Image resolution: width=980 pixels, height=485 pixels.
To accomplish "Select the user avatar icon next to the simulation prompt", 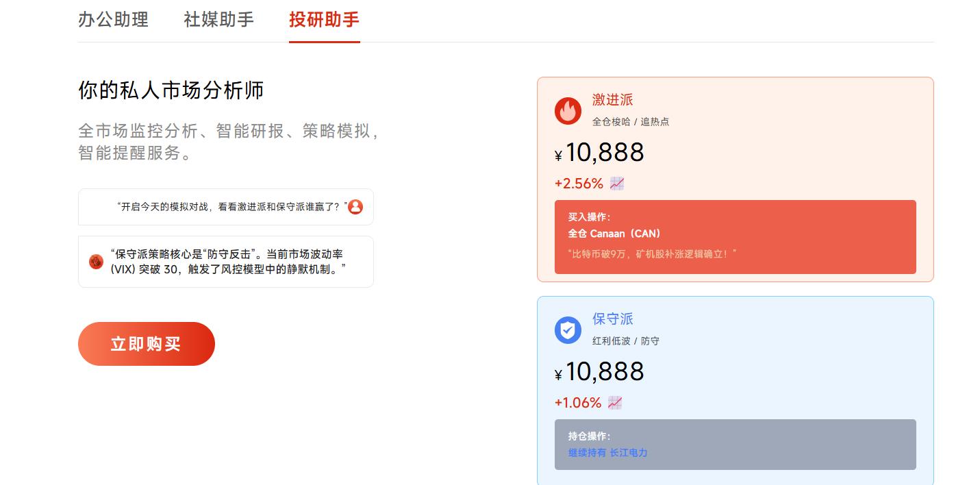I will click(x=355, y=206).
